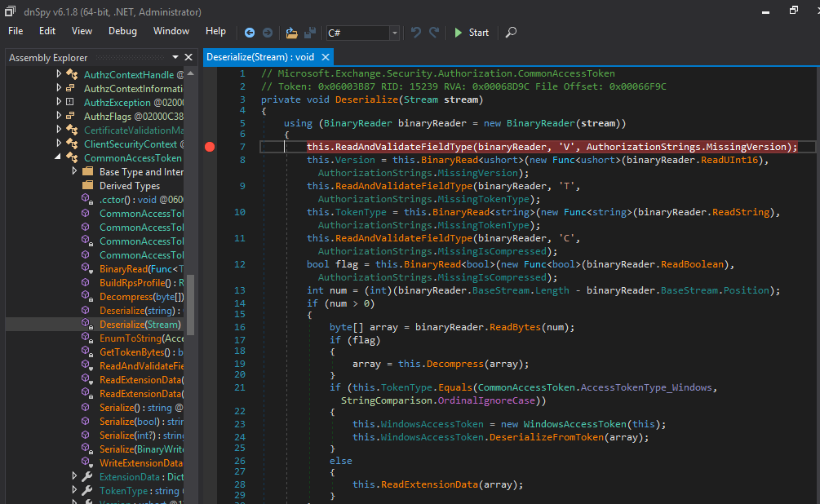Collapse the CommonAccessToken tree node
The width and height of the screenshot is (820, 504).
pyautogui.click(x=58, y=158)
